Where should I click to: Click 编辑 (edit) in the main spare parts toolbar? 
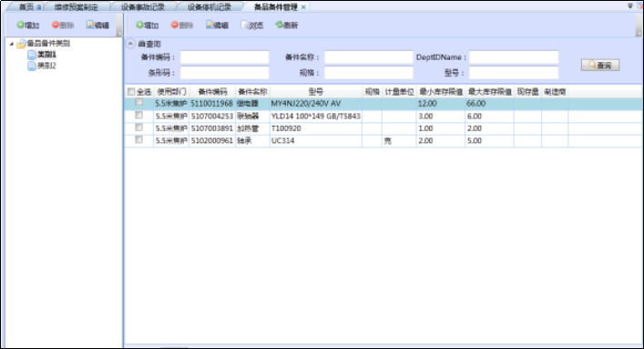pyautogui.click(x=218, y=26)
